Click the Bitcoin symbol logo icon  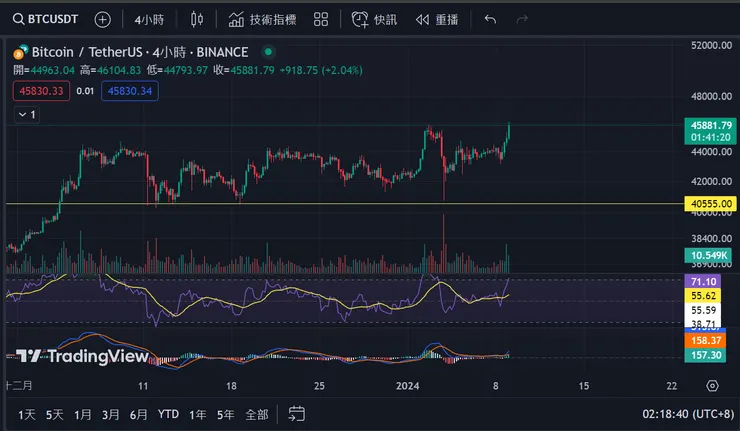point(20,52)
